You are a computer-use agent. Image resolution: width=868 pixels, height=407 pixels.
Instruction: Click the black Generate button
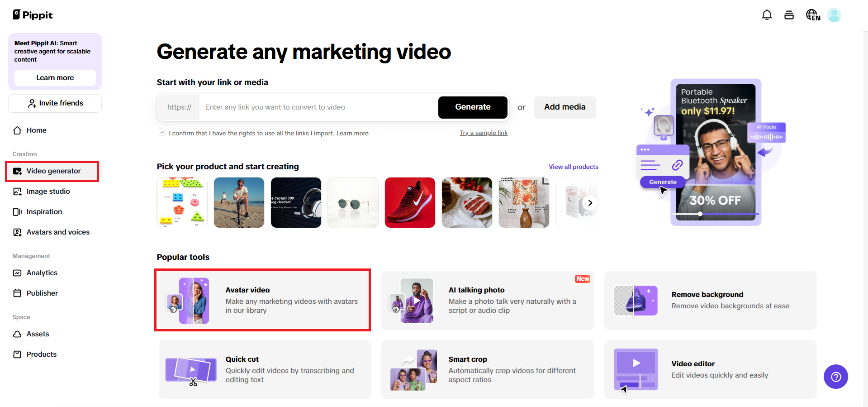[x=473, y=107]
